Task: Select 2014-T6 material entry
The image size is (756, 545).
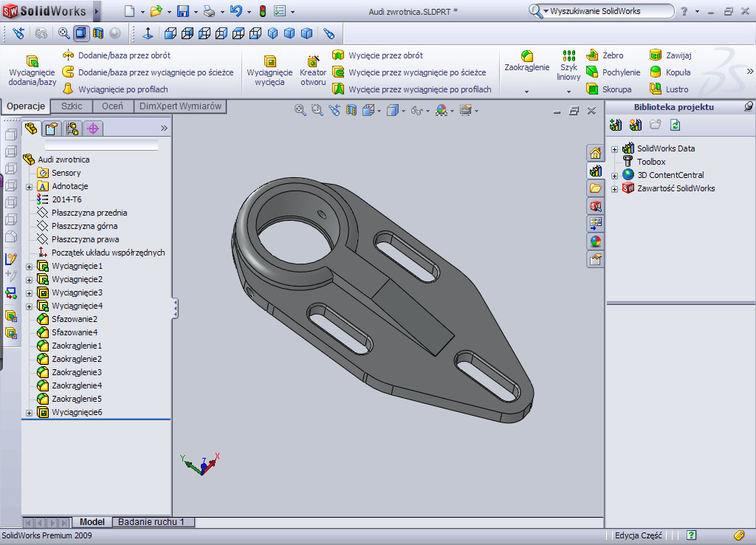Action: [x=60, y=199]
